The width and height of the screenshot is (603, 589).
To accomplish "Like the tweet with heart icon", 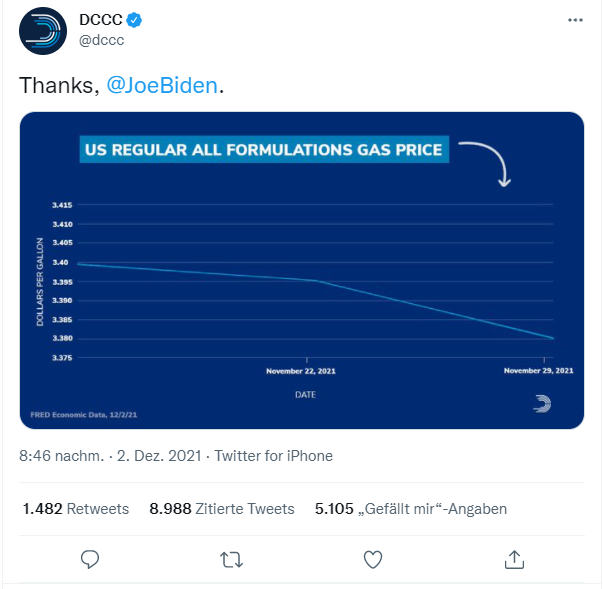I will pyautogui.click(x=373, y=558).
